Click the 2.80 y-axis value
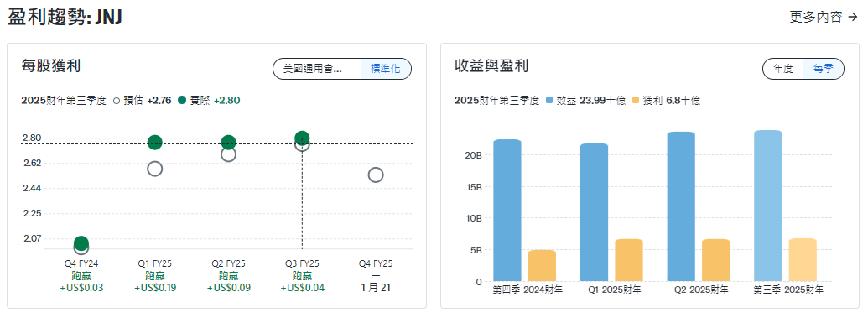This screenshot has height=313, width=868. (32, 138)
